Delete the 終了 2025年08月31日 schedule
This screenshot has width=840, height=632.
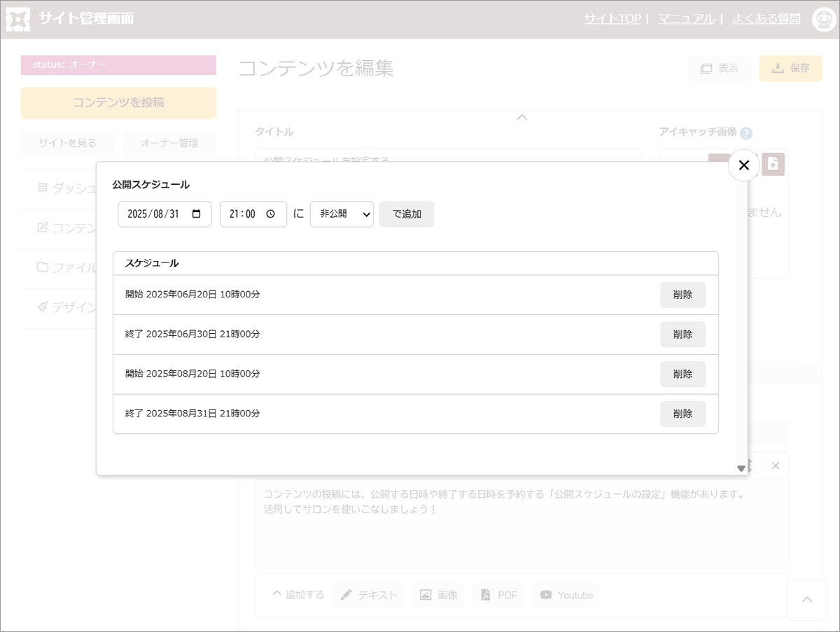pos(682,414)
